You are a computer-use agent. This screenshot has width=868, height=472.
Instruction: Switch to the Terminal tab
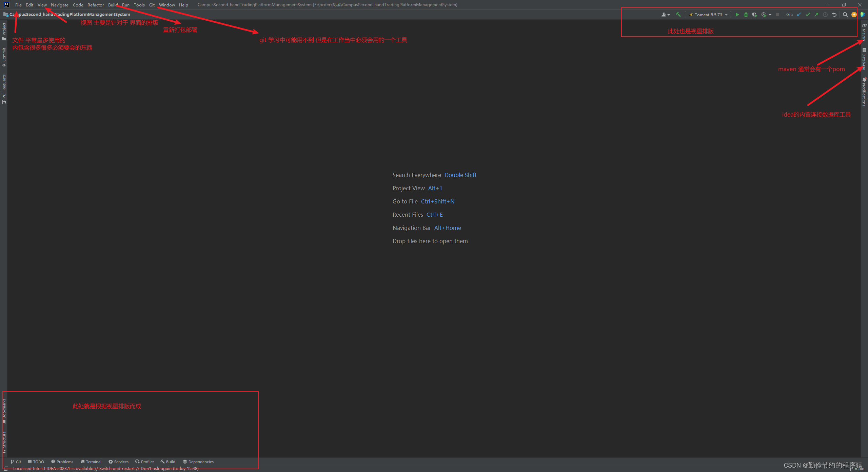(91, 462)
